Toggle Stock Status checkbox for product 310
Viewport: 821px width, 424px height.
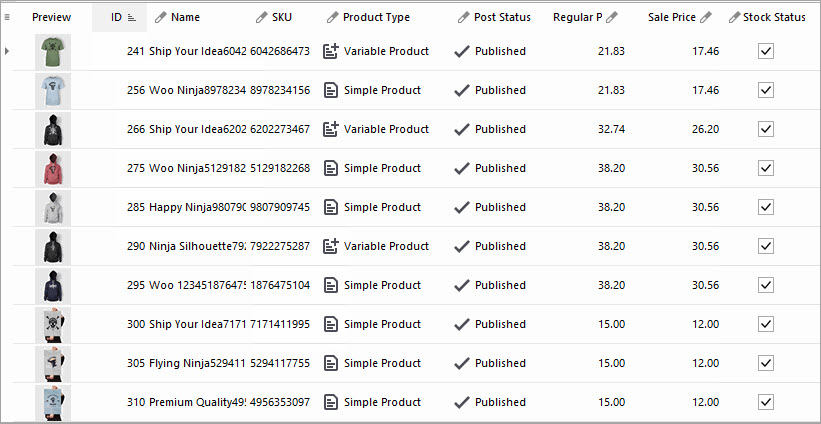click(766, 402)
